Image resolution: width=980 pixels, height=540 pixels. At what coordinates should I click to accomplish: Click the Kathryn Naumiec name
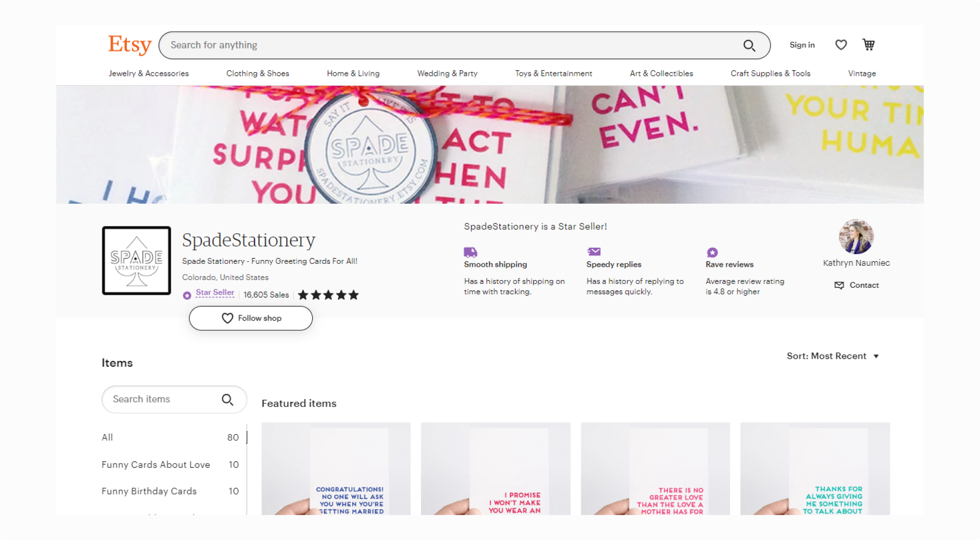(x=856, y=263)
